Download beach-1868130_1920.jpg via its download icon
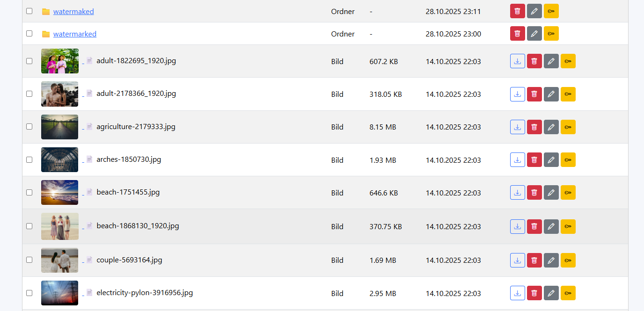 [x=517, y=226]
